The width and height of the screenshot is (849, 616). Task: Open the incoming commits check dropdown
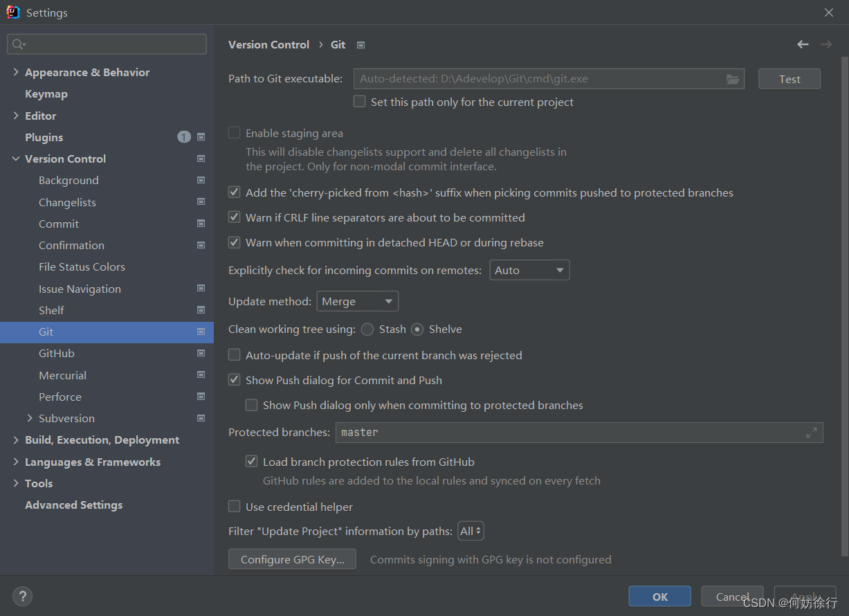(x=529, y=270)
